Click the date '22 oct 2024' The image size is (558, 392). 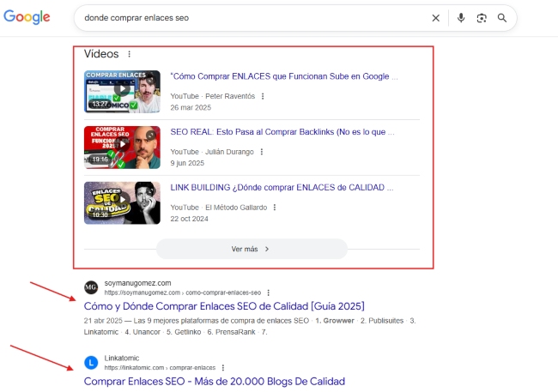pyautogui.click(x=189, y=219)
